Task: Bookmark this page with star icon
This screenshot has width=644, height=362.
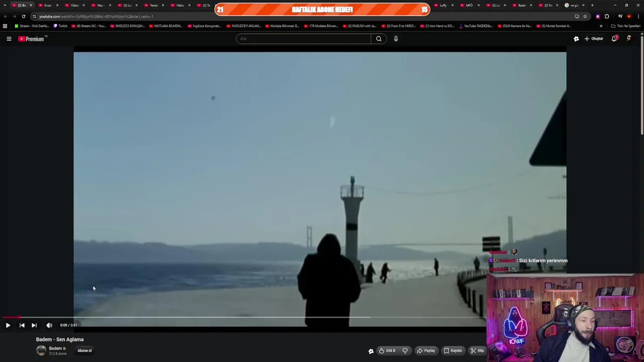Action: coord(585,16)
